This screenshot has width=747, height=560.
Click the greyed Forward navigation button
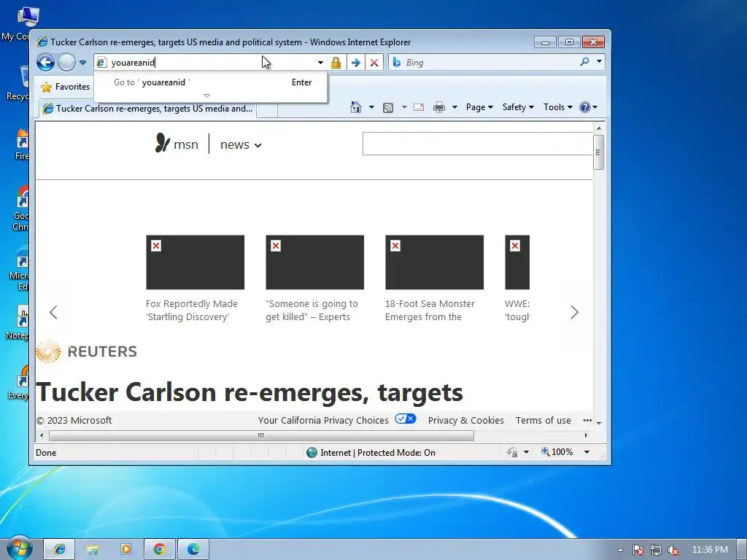[x=66, y=62]
